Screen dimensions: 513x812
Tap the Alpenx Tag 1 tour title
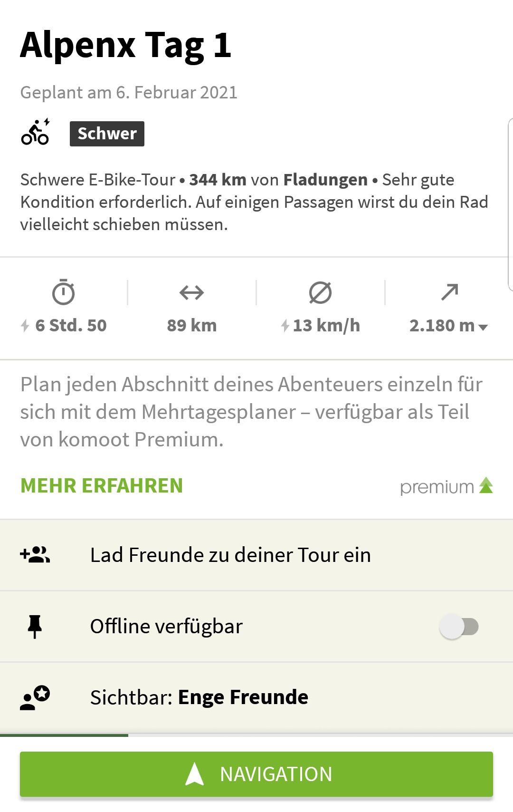(x=126, y=46)
